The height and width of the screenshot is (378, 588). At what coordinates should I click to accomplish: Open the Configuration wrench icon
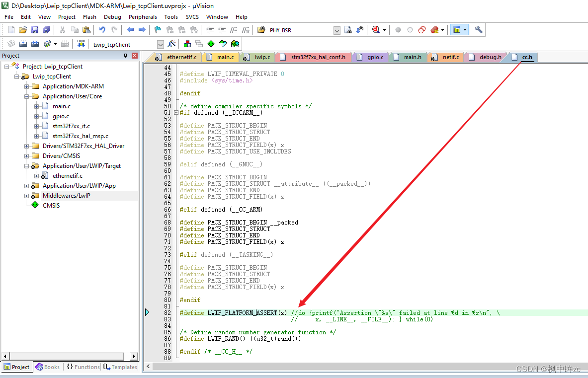(x=478, y=30)
